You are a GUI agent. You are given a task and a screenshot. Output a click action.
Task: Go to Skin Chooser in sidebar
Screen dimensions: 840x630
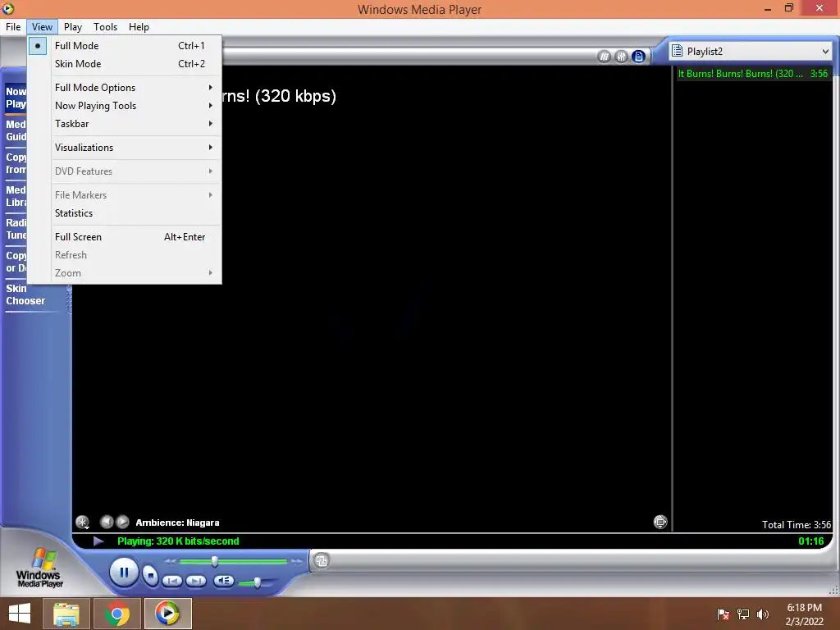[x=25, y=294]
